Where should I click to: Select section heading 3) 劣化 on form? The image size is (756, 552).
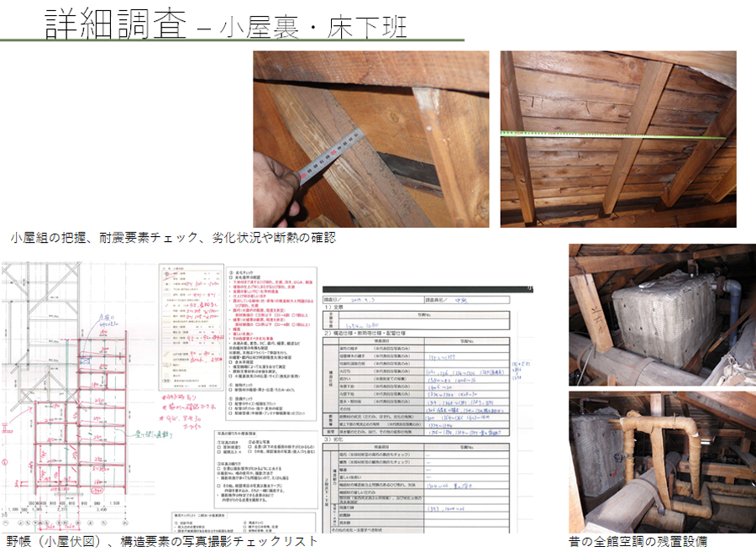coord(336,439)
